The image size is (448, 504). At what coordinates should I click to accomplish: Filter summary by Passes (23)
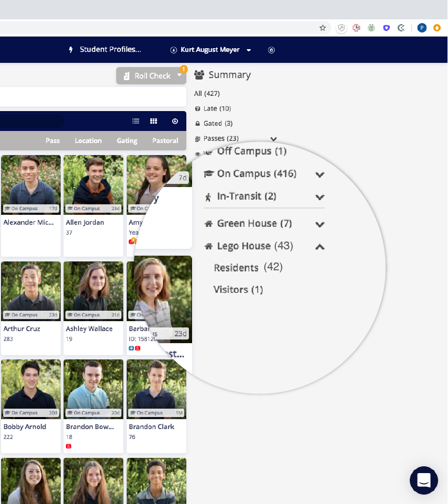point(221,138)
